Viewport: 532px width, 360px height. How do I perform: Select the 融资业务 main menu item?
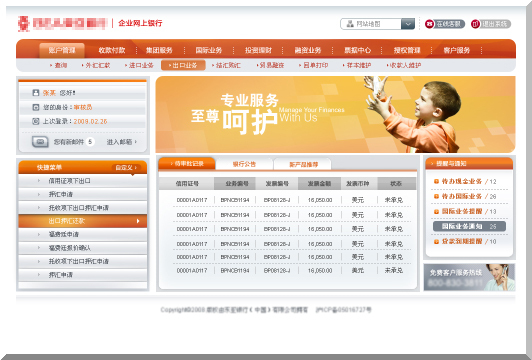pos(308,50)
